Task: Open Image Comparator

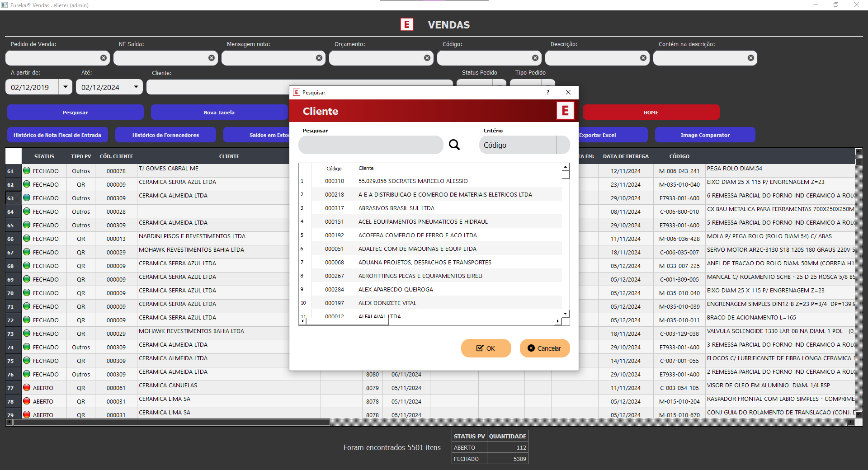Action: pyautogui.click(x=705, y=135)
